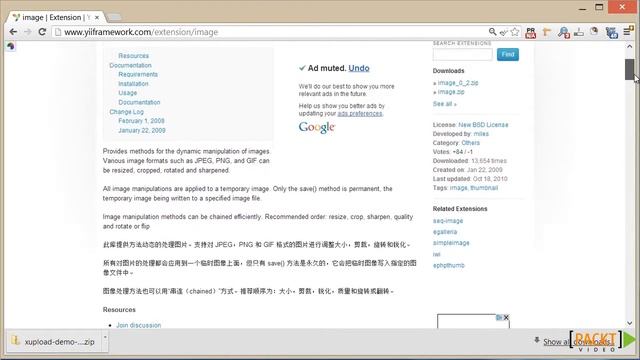The height and width of the screenshot is (360, 640).
Task: Go back to the previous page
Action: tap(13, 32)
